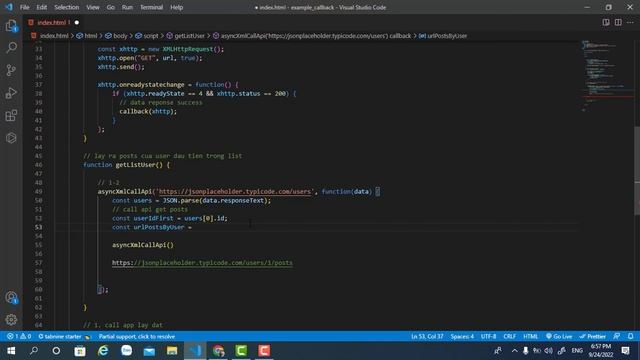Click Prettier status bar item
Viewport: 640px width, 360px height.
click(x=592, y=336)
